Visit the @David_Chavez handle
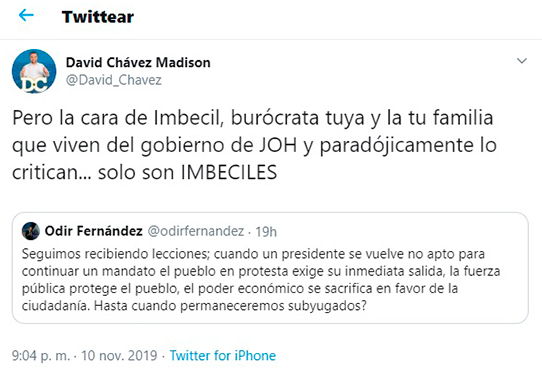Viewport: 542px width, 377px height. [x=114, y=80]
